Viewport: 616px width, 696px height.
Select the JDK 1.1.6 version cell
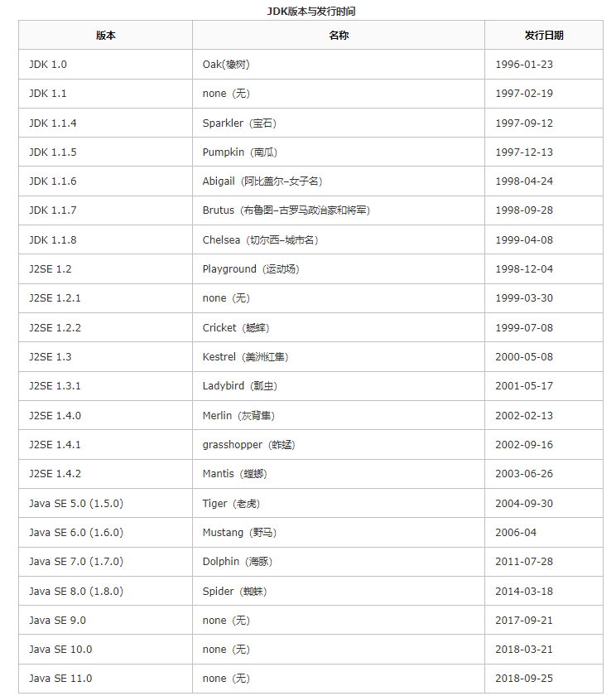pos(53,181)
